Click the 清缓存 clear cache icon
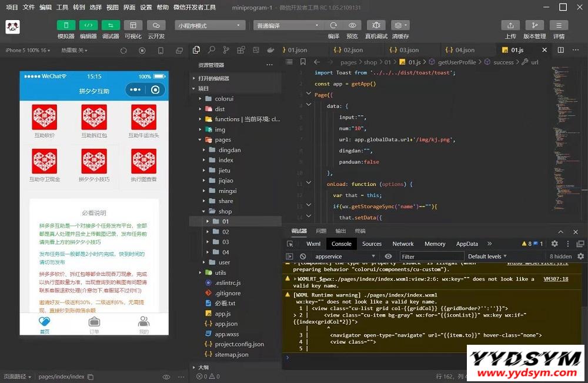 [400, 25]
